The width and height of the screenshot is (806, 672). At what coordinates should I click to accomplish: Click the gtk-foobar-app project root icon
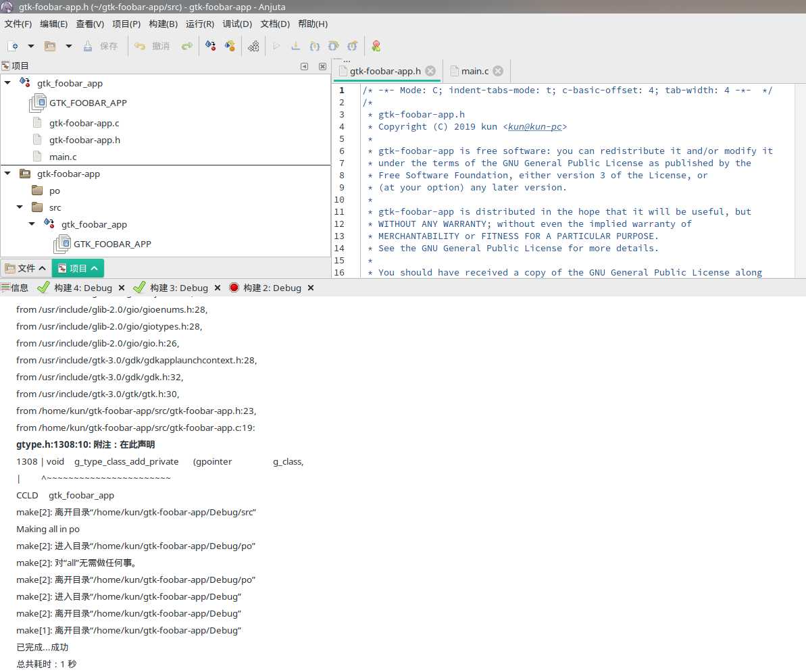click(25, 174)
